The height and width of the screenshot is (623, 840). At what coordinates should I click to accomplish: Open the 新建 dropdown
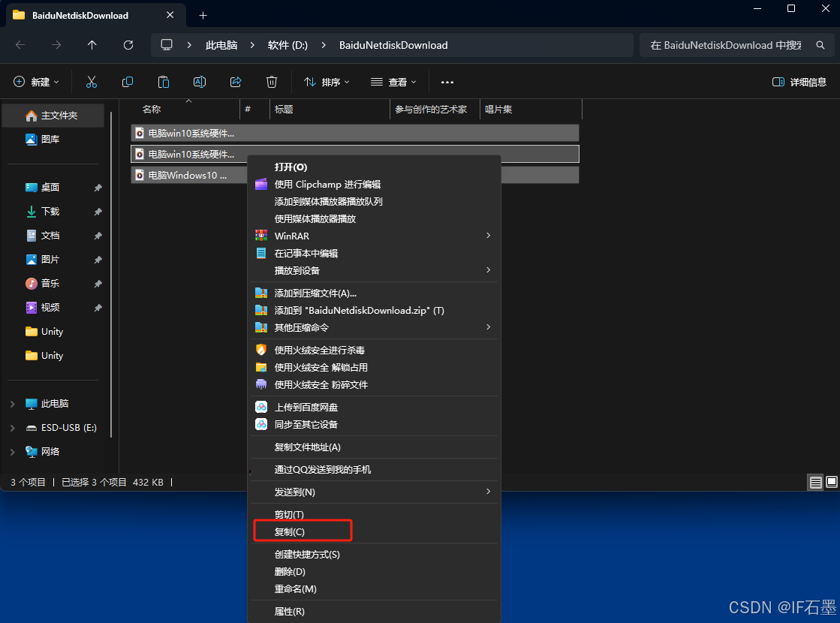[x=35, y=82]
